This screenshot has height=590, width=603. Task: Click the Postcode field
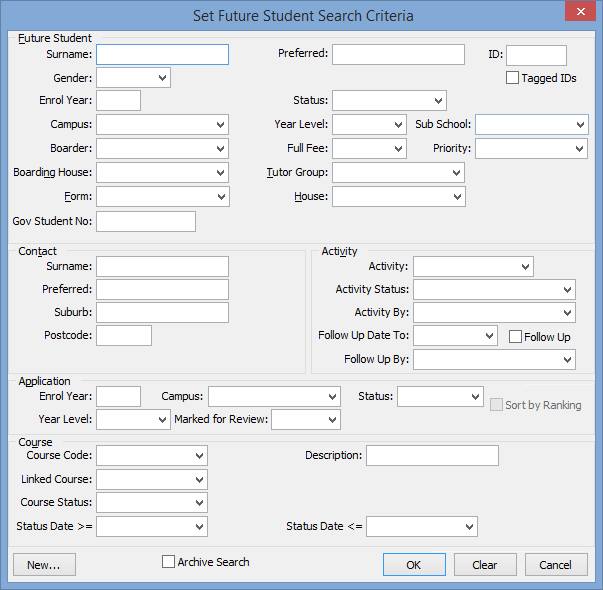pos(124,336)
